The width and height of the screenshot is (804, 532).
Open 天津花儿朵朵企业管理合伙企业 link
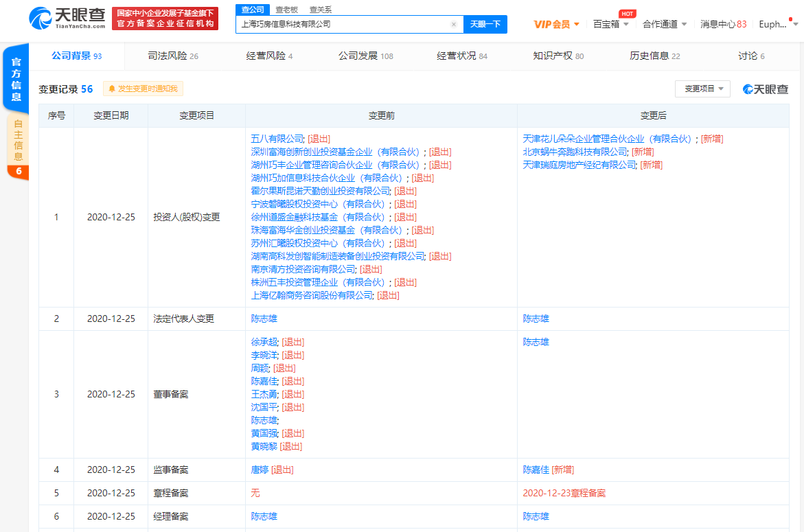point(609,139)
